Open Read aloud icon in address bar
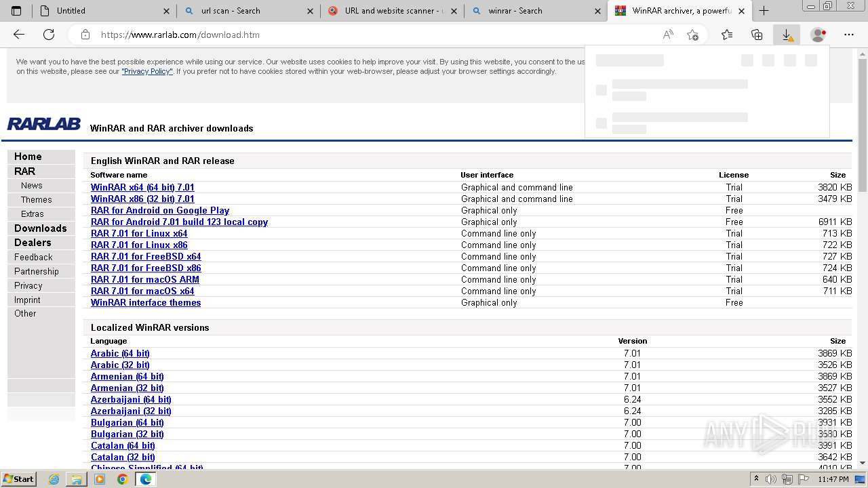Screen dimensions: 868x488 point(668,35)
